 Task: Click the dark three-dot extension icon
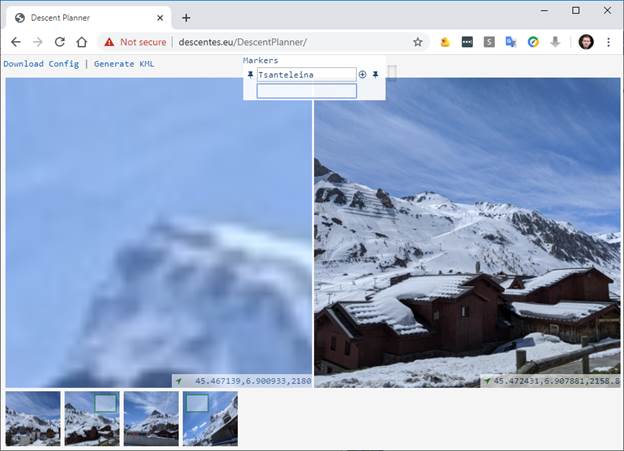click(467, 42)
